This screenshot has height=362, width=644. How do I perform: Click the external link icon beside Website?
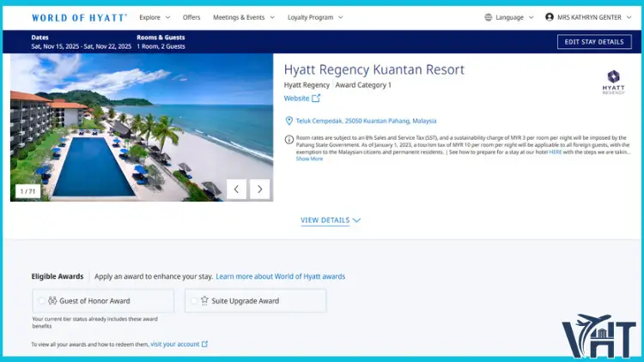pyautogui.click(x=316, y=98)
